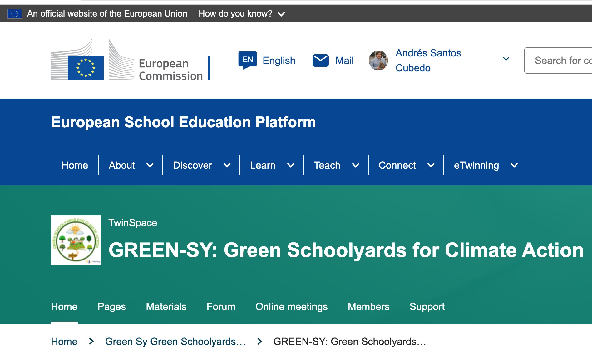Viewport: 592px width, 364px height.
Task: Expand the 'How do you know?' disclosure
Action: pos(242,14)
